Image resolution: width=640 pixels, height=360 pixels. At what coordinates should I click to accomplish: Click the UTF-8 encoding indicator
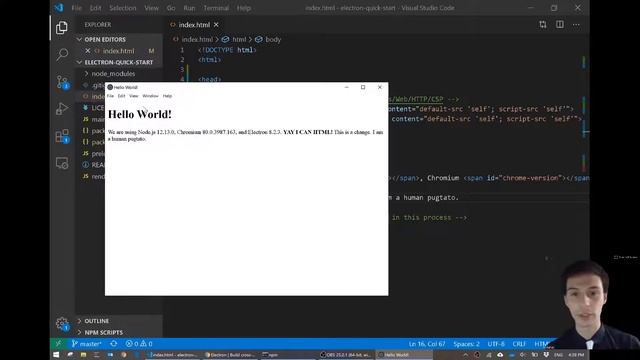496,344
